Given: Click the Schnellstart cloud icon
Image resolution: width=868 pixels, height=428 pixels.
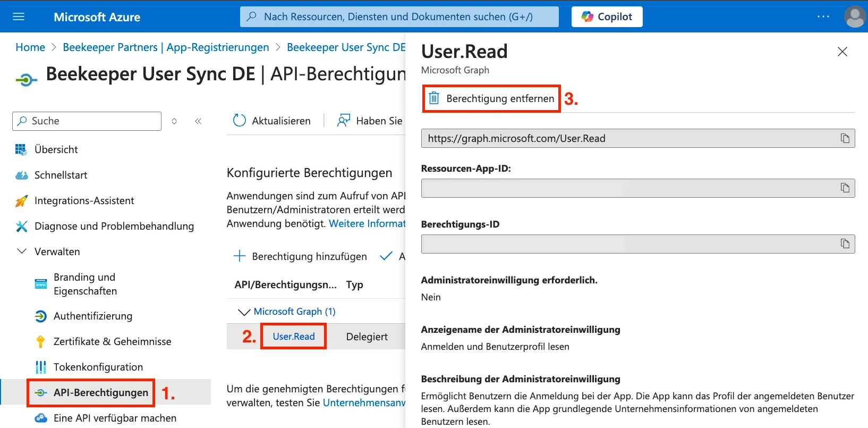Looking at the screenshot, I should click(21, 175).
